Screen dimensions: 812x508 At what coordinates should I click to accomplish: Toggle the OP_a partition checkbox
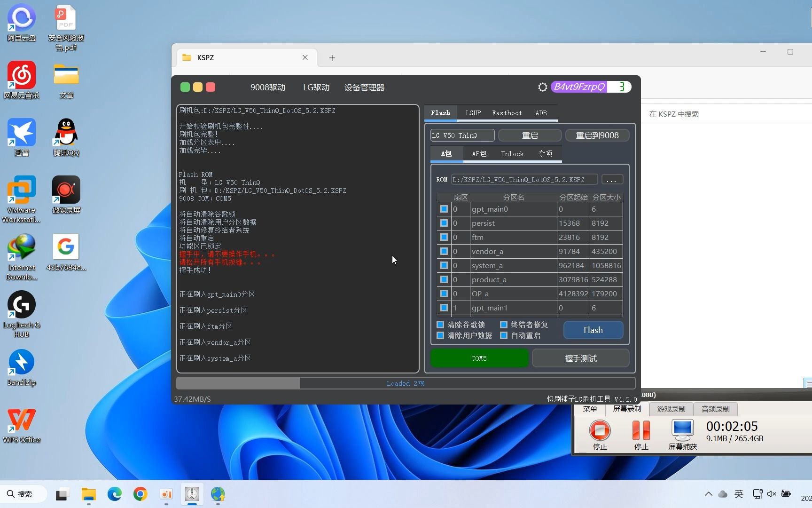(x=444, y=294)
